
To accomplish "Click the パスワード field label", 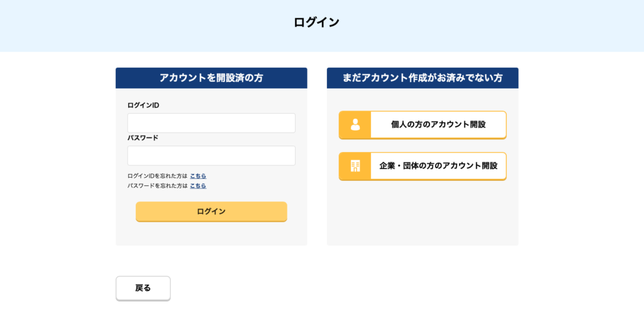I will [143, 138].
